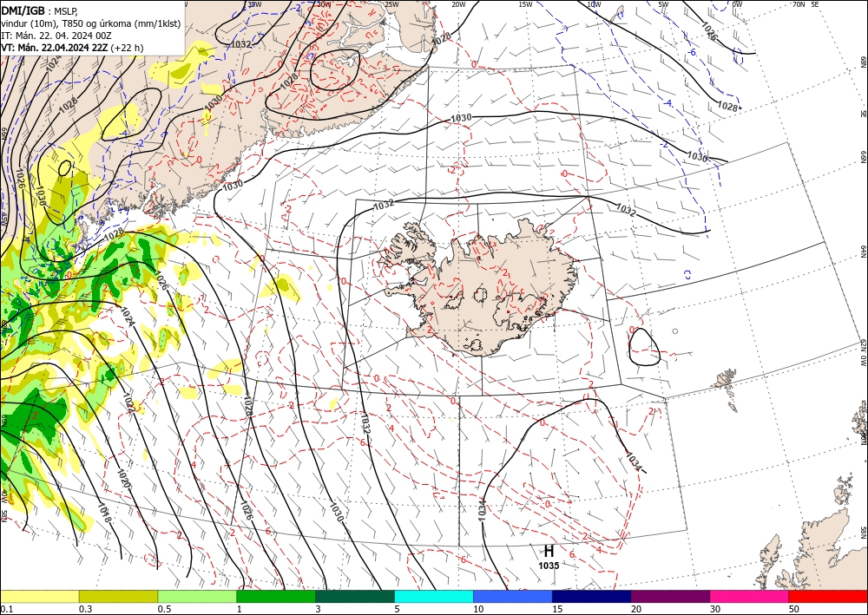The height and width of the screenshot is (615, 868).
Task: Choose the purple 20–30 legend swatch
Action: [670, 596]
